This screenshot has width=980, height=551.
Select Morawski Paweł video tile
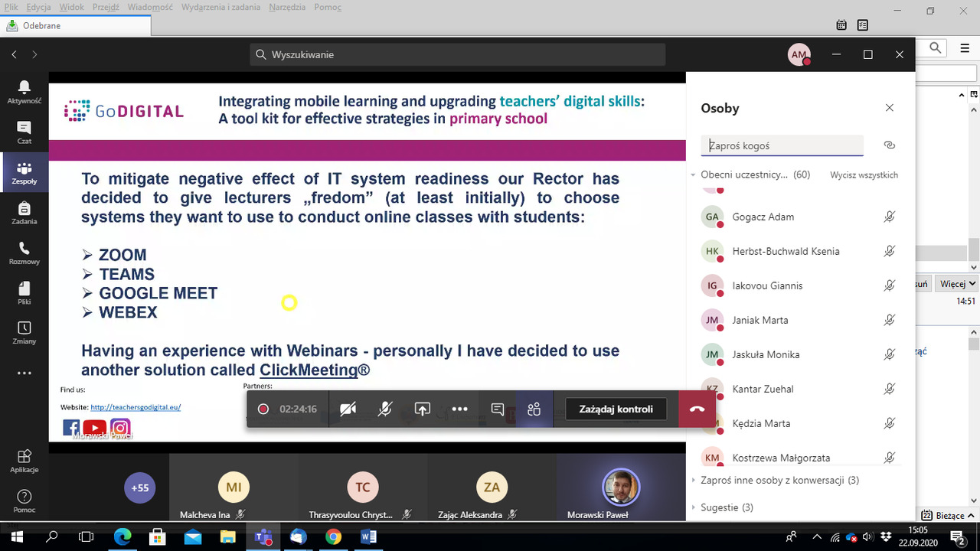621,487
